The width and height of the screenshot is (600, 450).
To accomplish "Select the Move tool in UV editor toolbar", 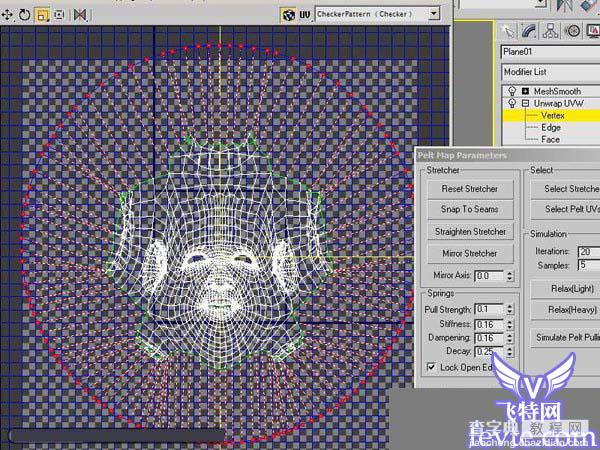I will [x=7, y=15].
